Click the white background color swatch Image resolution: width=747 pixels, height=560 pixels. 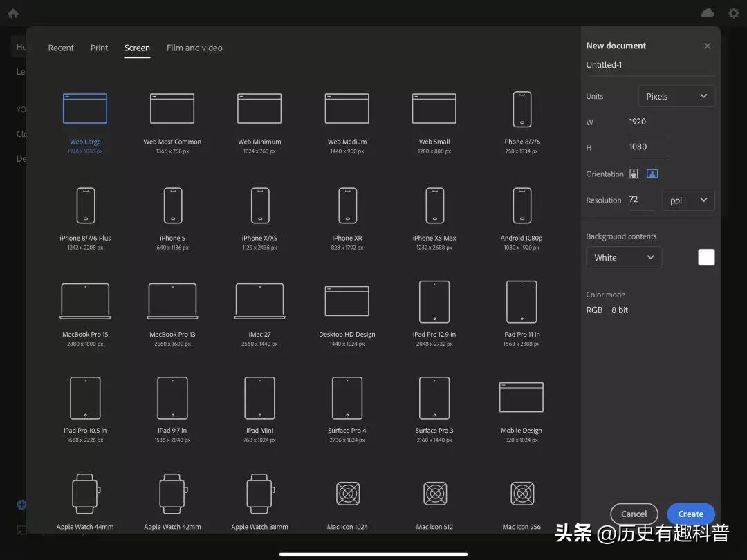(x=706, y=256)
